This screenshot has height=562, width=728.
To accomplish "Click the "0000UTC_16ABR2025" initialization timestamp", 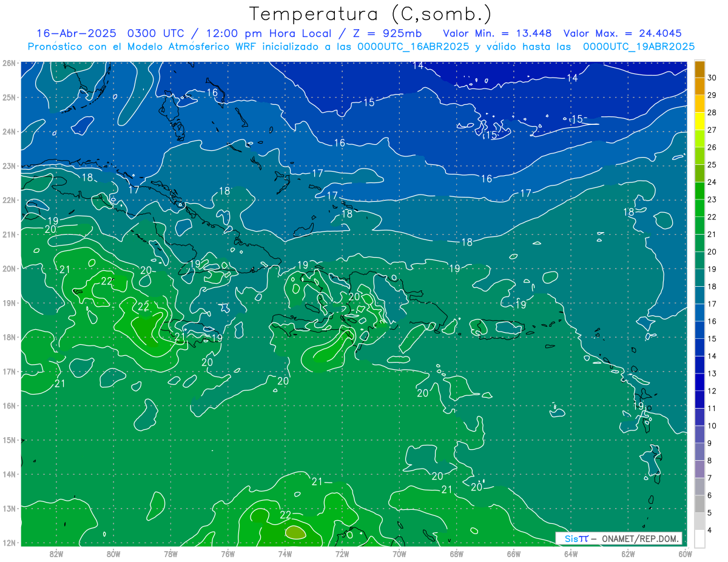I will pyautogui.click(x=413, y=47).
